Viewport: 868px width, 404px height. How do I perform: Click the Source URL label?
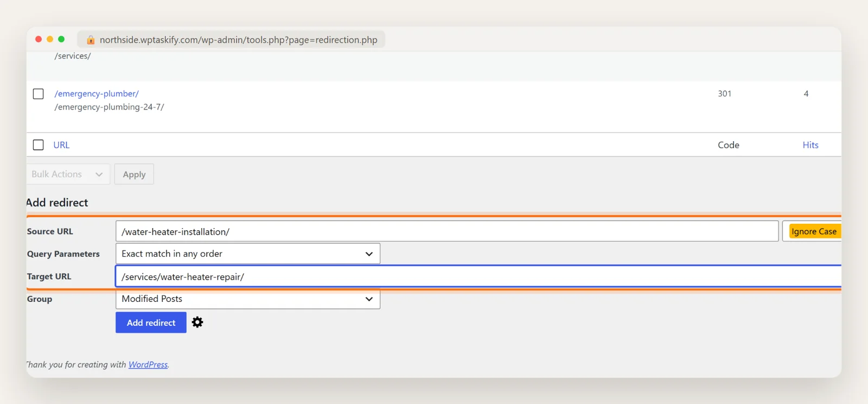pyautogui.click(x=50, y=231)
